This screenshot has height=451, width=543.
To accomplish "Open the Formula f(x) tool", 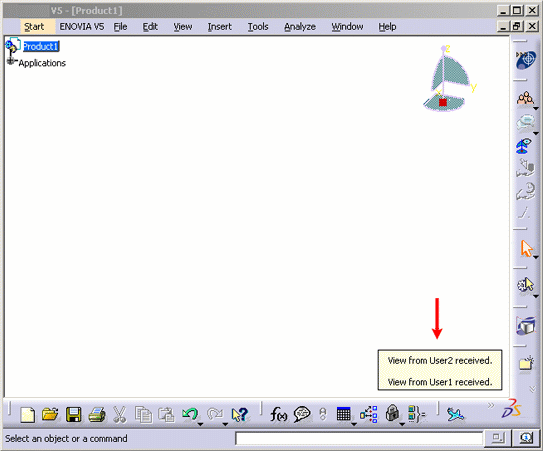I will tap(278, 414).
